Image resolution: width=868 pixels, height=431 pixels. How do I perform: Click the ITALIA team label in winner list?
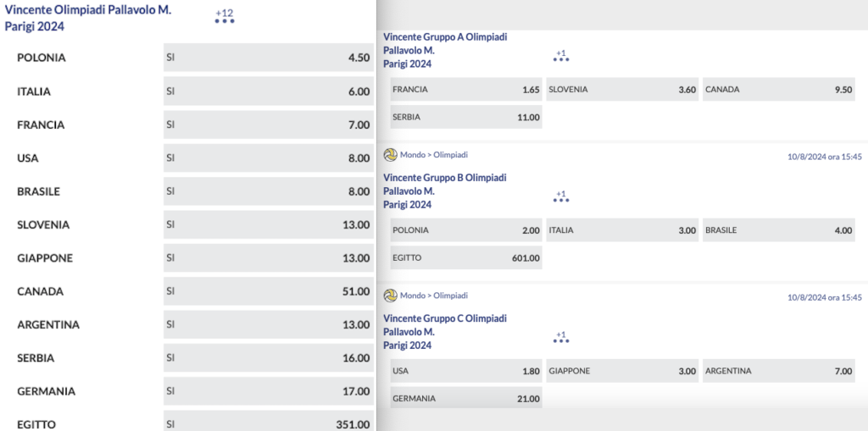click(x=34, y=91)
